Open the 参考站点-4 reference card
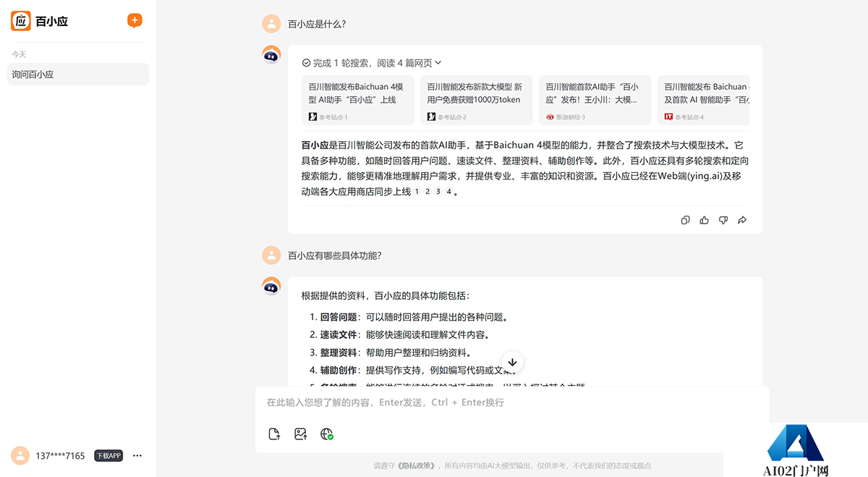The height and width of the screenshot is (477, 868). click(x=703, y=100)
